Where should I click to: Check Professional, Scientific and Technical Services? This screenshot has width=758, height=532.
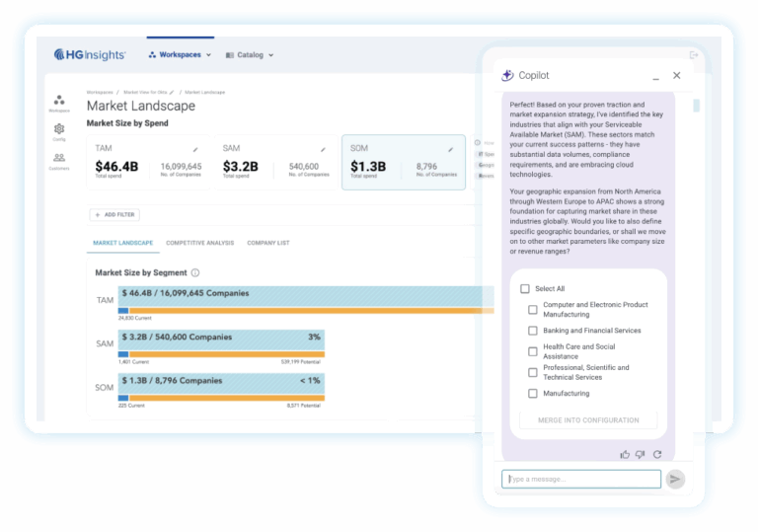533,372
